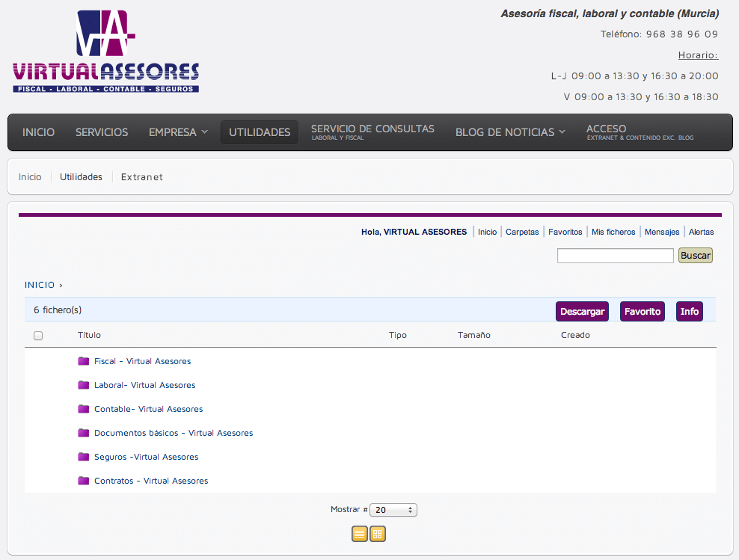Click the folder icon beside Contable- Virtual Asesores
The image size is (739, 560).
[84, 409]
